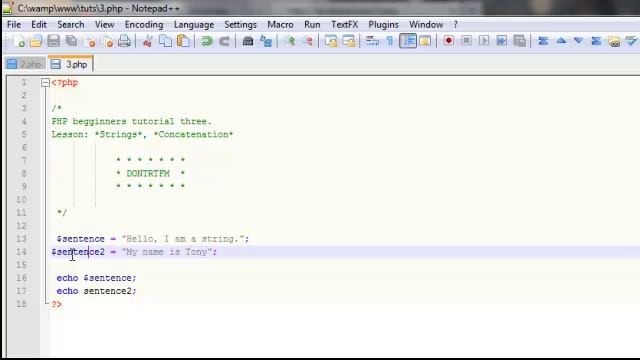
Task: Click the "echo $sentence;" line
Action: click(x=96, y=278)
